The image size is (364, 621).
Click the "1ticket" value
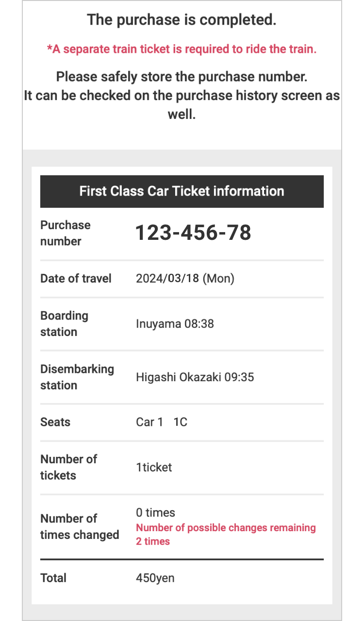click(x=154, y=467)
